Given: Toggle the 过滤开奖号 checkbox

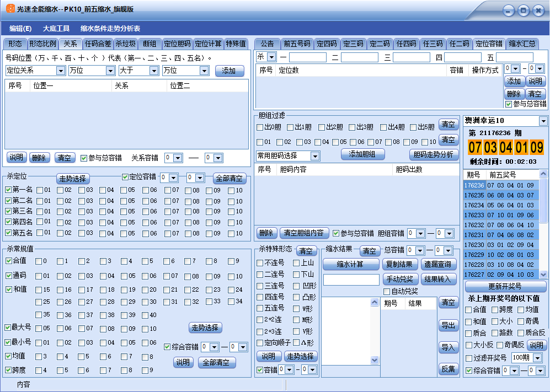Looking at the screenshot, I should pyautogui.click(x=468, y=358).
